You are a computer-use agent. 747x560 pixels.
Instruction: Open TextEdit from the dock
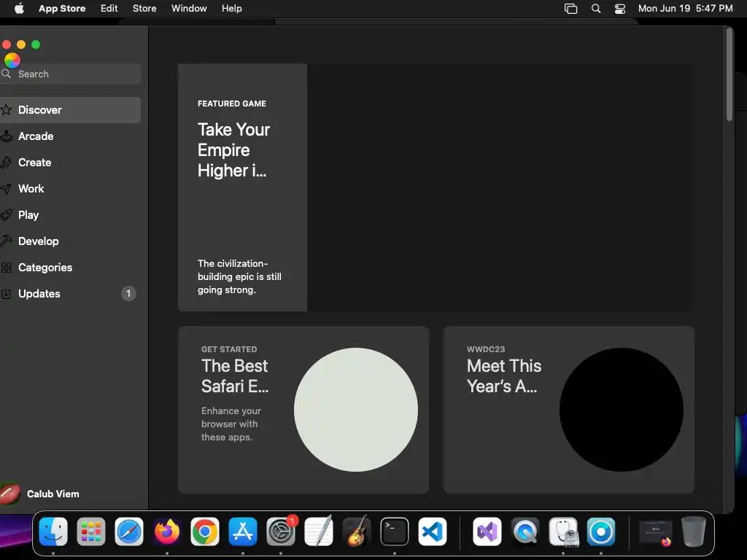(319, 531)
